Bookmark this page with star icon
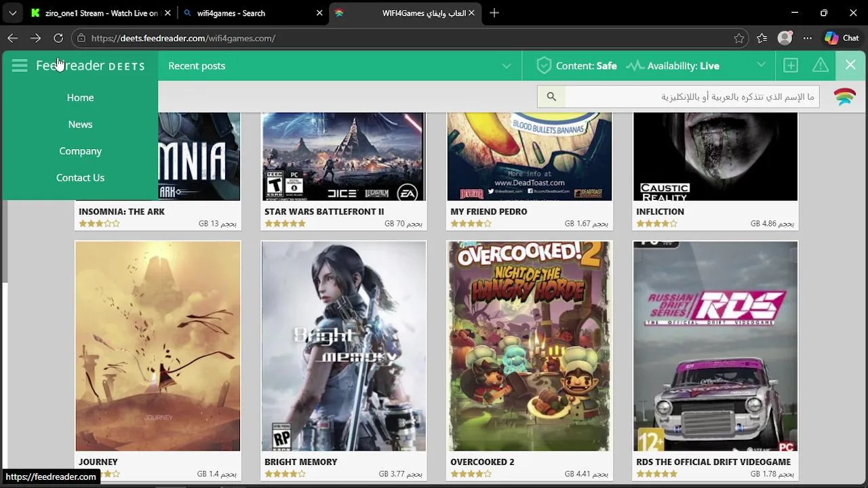 tap(739, 38)
